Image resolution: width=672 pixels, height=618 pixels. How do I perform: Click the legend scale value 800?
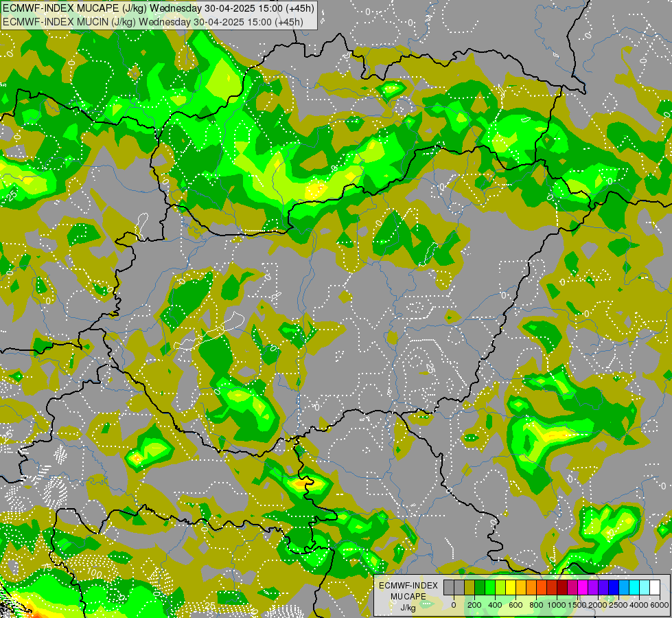537,605
